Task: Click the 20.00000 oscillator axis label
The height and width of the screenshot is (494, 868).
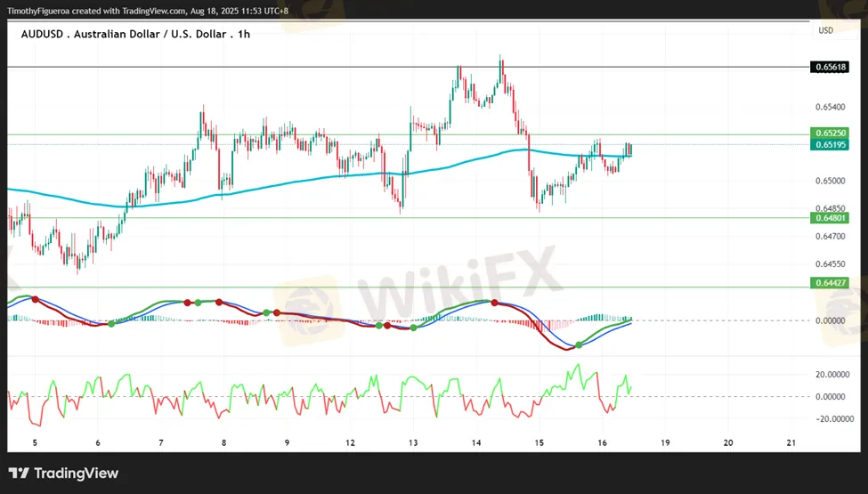Action: (830, 375)
